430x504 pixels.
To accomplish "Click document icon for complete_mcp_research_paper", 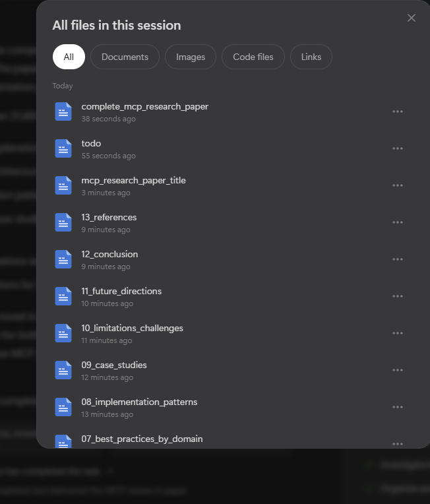I will [63, 111].
